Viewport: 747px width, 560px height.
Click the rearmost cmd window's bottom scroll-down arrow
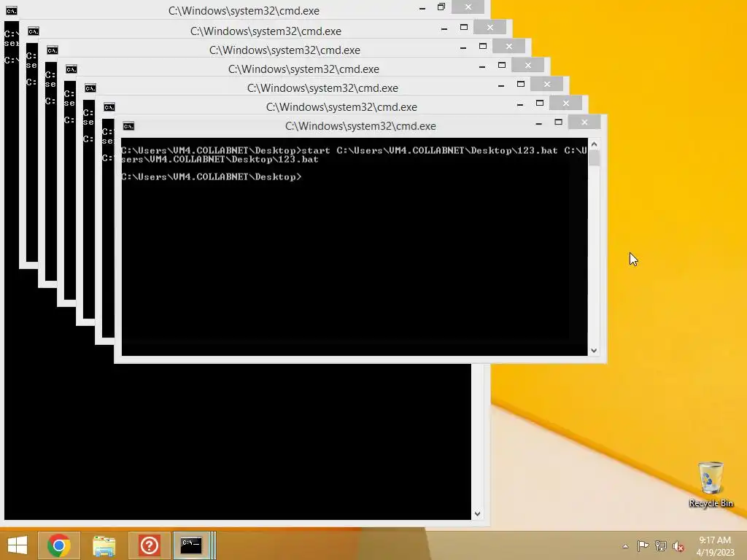click(x=477, y=514)
